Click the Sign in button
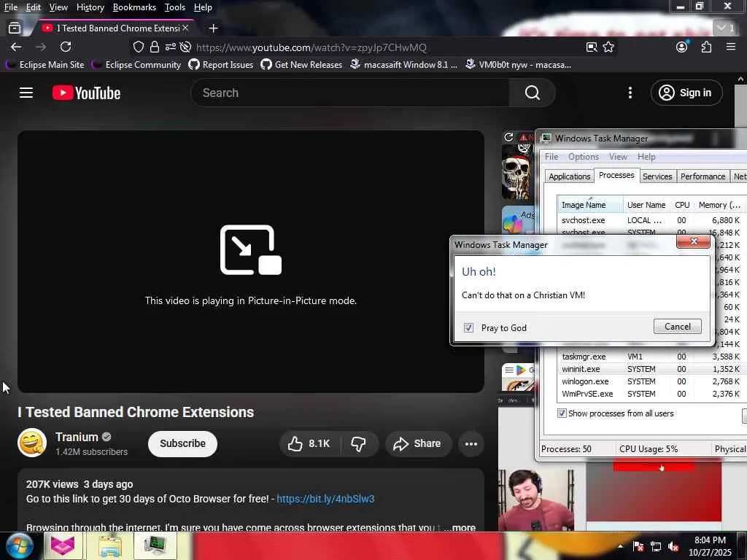Viewport: 747px width, 560px height. tap(686, 93)
